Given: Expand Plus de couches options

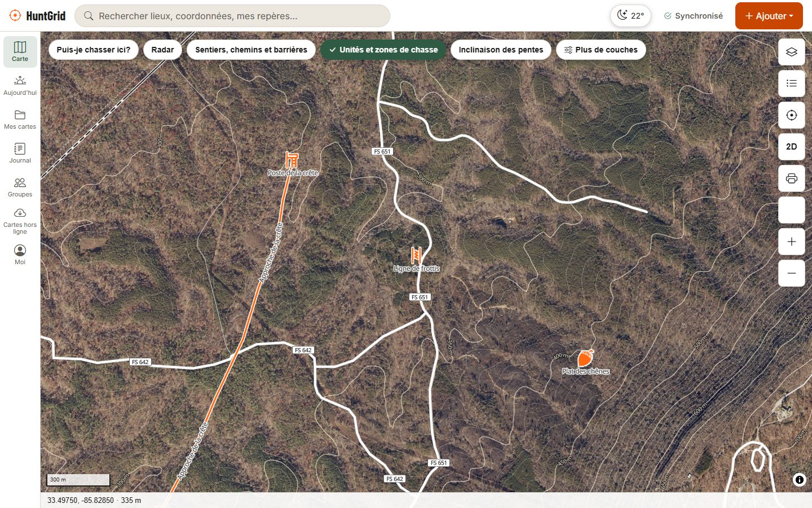Looking at the screenshot, I should click(601, 50).
